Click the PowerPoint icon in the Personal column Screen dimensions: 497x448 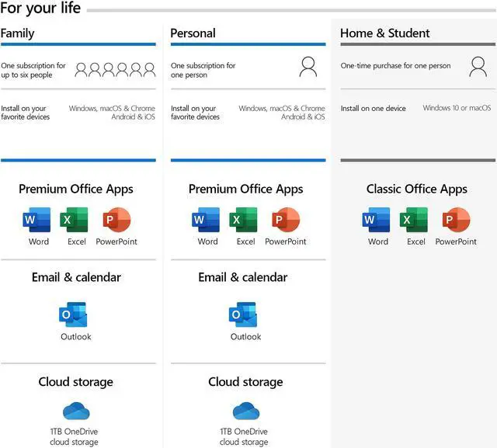(x=286, y=221)
